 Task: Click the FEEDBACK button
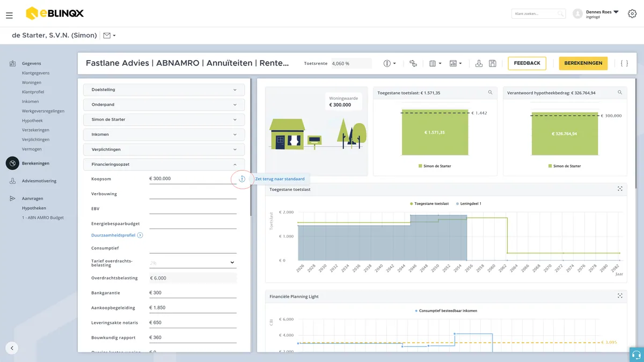pyautogui.click(x=527, y=63)
